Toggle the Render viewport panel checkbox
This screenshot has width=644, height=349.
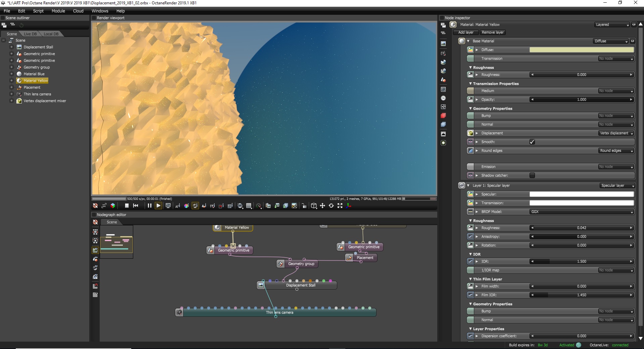[94, 18]
